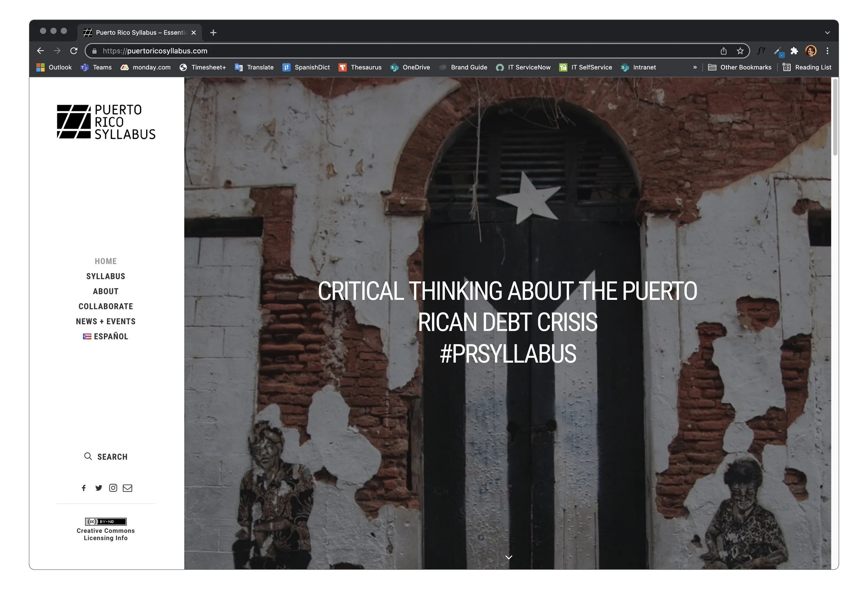Bookmark the page with the star icon

point(740,51)
